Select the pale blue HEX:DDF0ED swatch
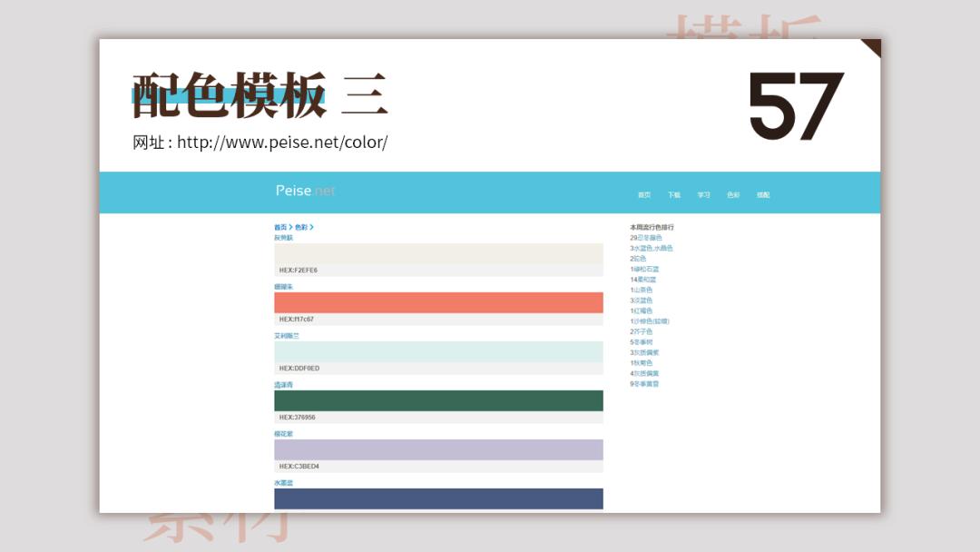980x552 pixels. tap(440, 351)
